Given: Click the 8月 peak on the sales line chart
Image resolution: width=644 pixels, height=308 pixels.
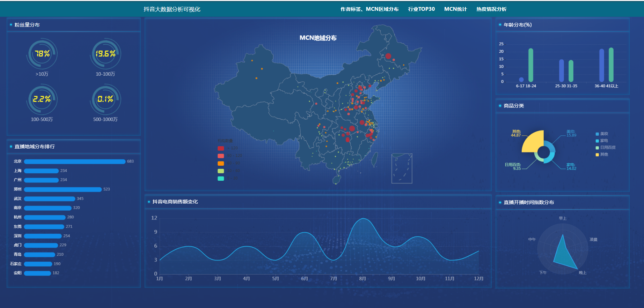Looking at the screenshot, I should (363, 219).
